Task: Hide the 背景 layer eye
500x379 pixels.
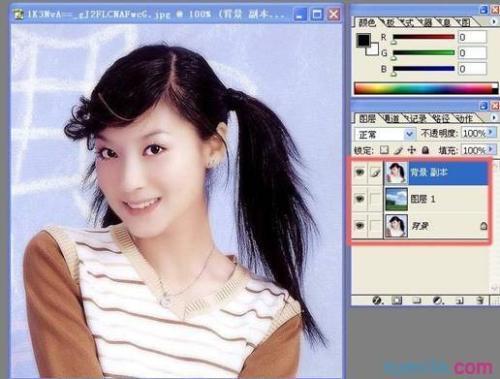Action: click(360, 226)
